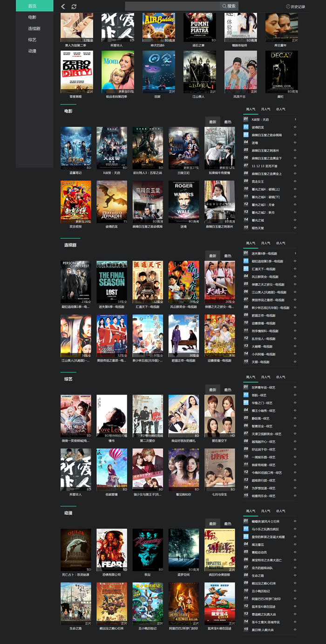Show 月人气 ranking beside 连续剧 section
Viewport: 326px width, 644px height.
pyautogui.click(x=266, y=243)
